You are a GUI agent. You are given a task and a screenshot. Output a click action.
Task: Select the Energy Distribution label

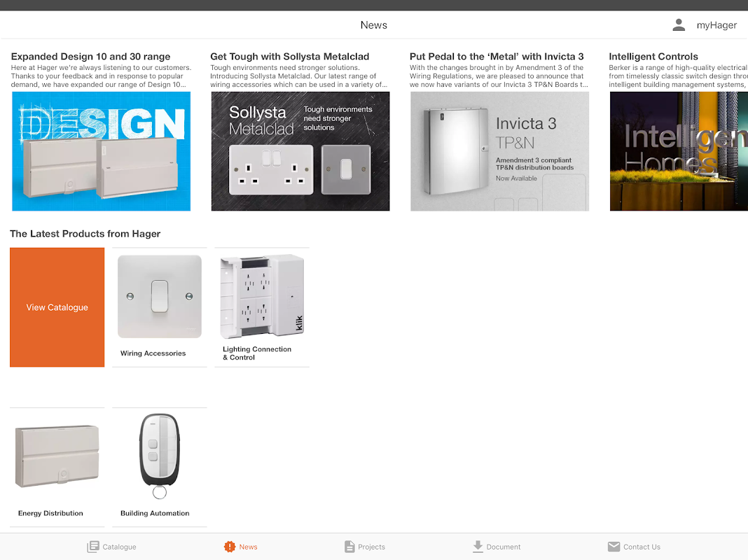[50, 513]
